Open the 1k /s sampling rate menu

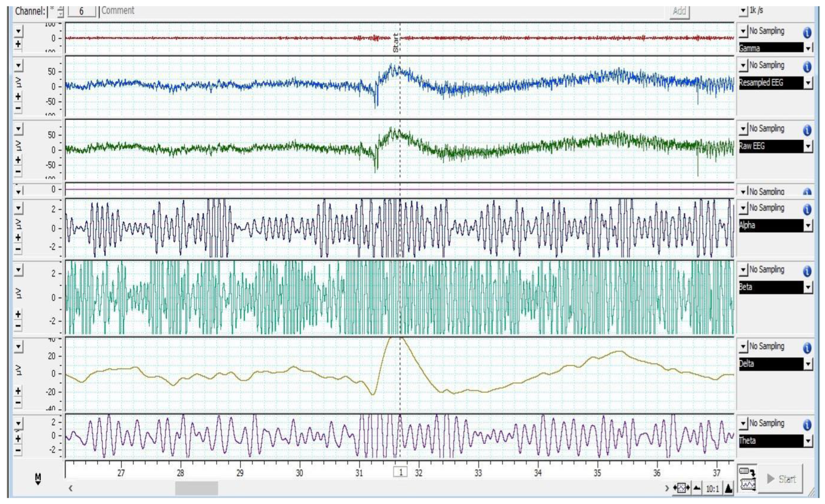(743, 11)
